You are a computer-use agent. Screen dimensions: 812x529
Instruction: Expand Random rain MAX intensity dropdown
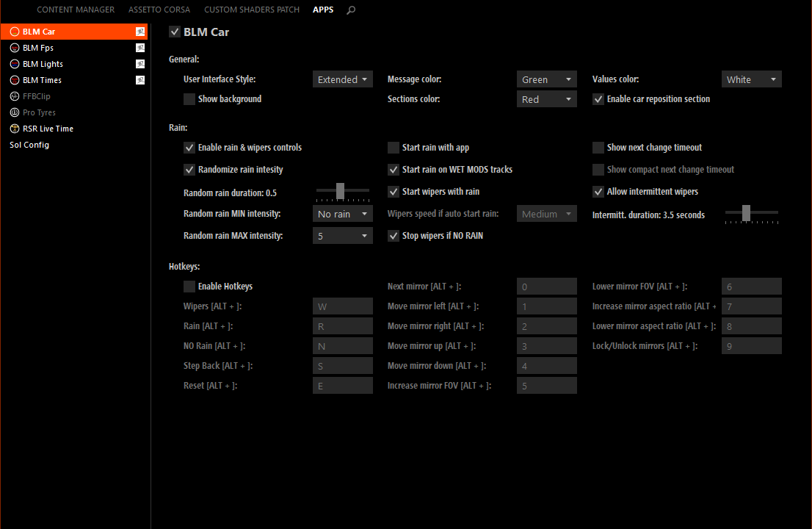[342, 236]
